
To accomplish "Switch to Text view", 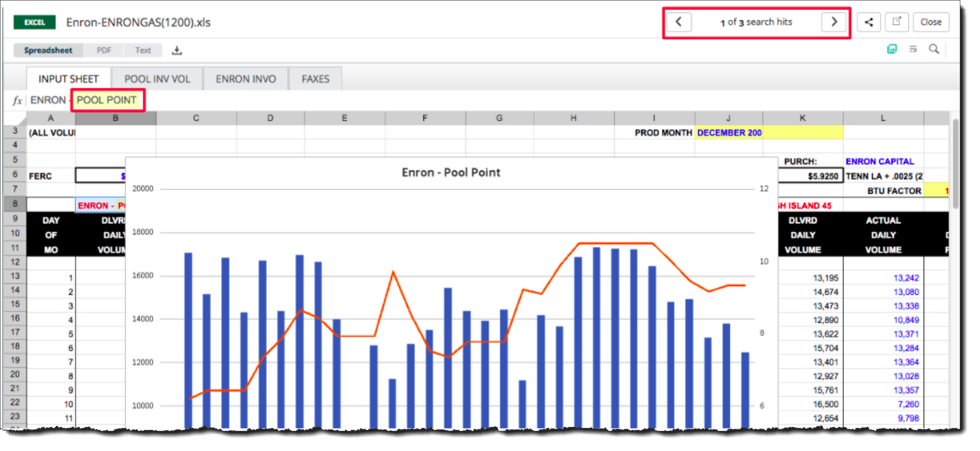I will [143, 50].
